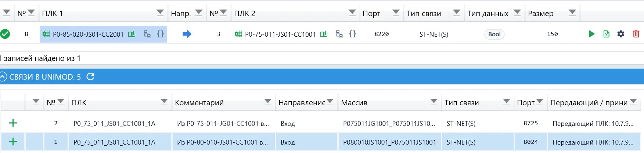Click array P075011JG1001_P075011JS10...
Screen dimensions: 644x153
389,123
